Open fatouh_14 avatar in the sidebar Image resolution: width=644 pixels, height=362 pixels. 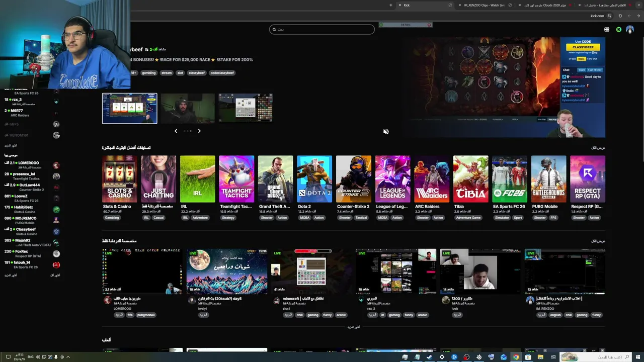click(56, 265)
